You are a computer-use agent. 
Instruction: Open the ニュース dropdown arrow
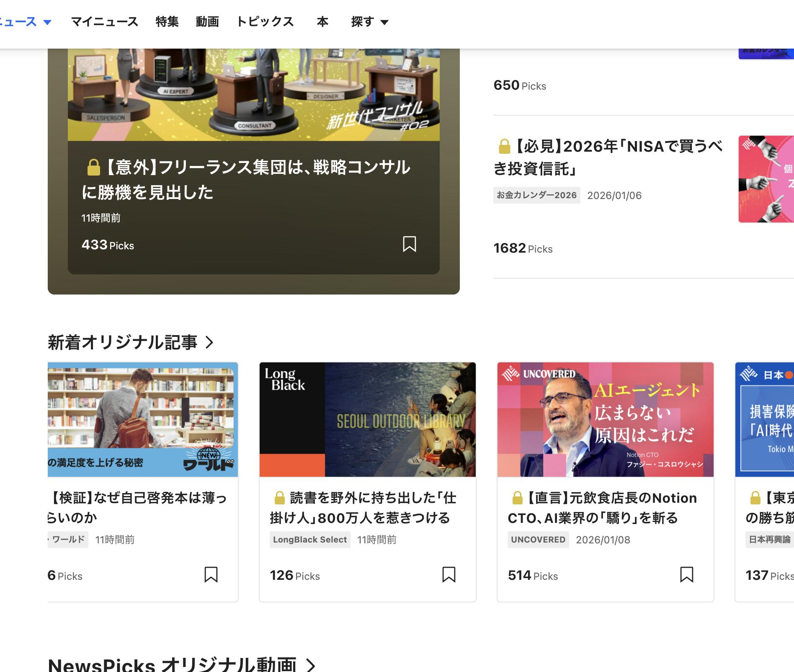[47, 22]
